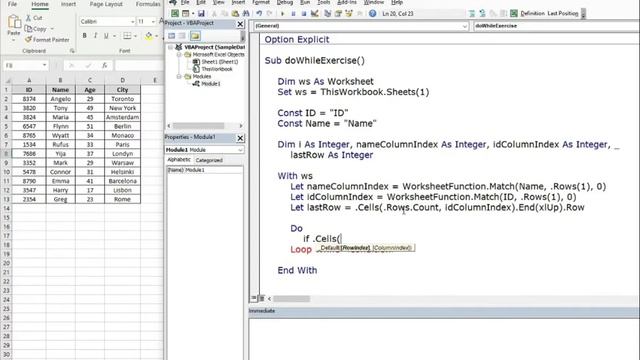The height and width of the screenshot is (360, 640).
Task: Select ThisWorkbook in project tree
Action: (x=217, y=69)
